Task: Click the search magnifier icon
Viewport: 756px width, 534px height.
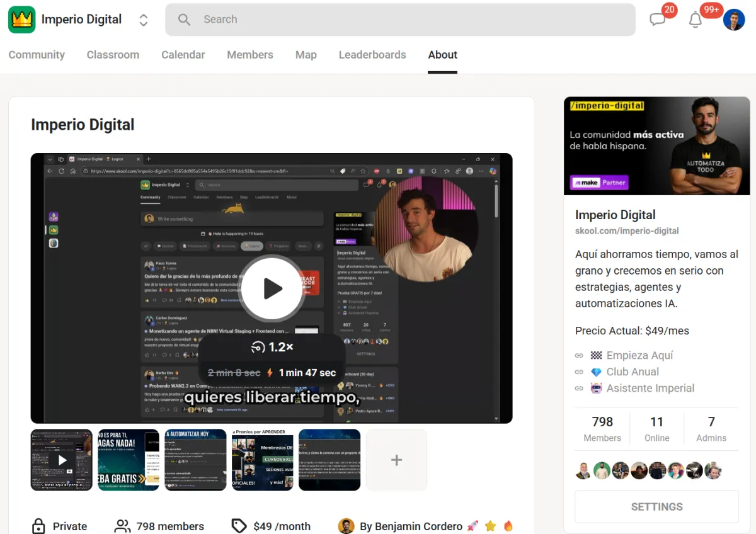Action: [x=184, y=20]
